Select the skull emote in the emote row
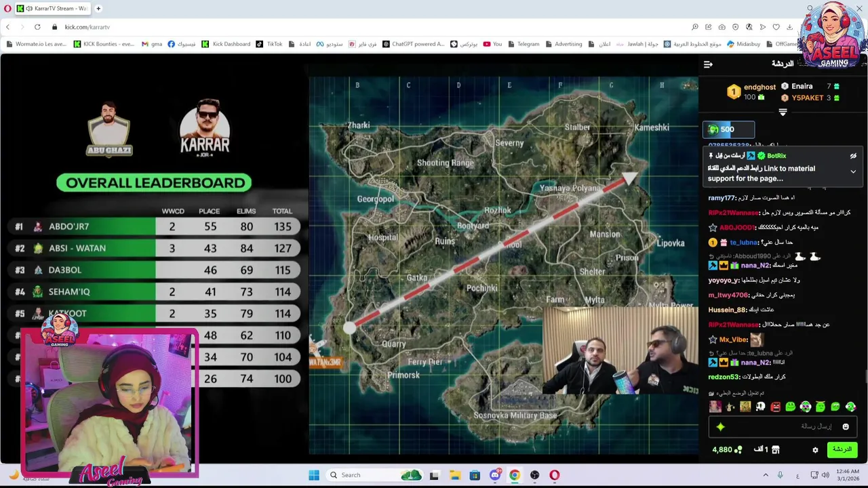This screenshot has height=488, width=868. pyautogui.click(x=760, y=407)
